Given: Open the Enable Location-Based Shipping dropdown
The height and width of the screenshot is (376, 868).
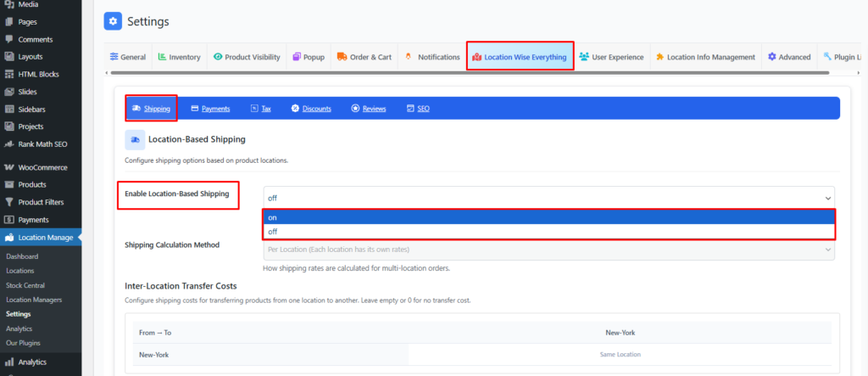Looking at the screenshot, I should [x=548, y=197].
